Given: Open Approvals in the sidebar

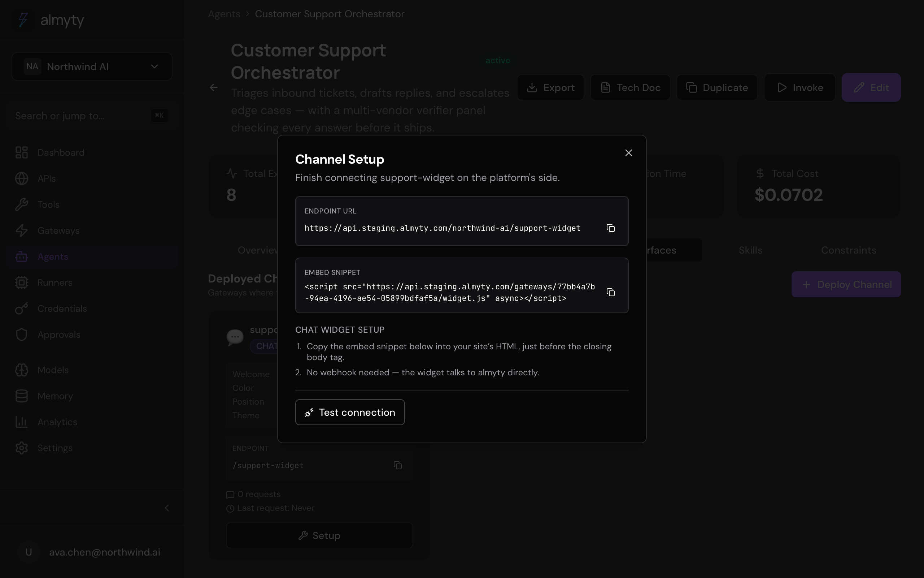Looking at the screenshot, I should pyautogui.click(x=92, y=335).
